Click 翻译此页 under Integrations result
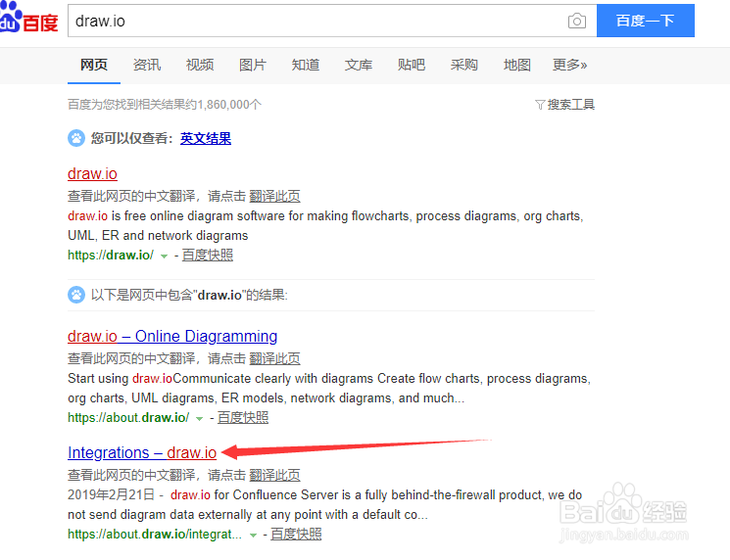 pyautogui.click(x=274, y=475)
